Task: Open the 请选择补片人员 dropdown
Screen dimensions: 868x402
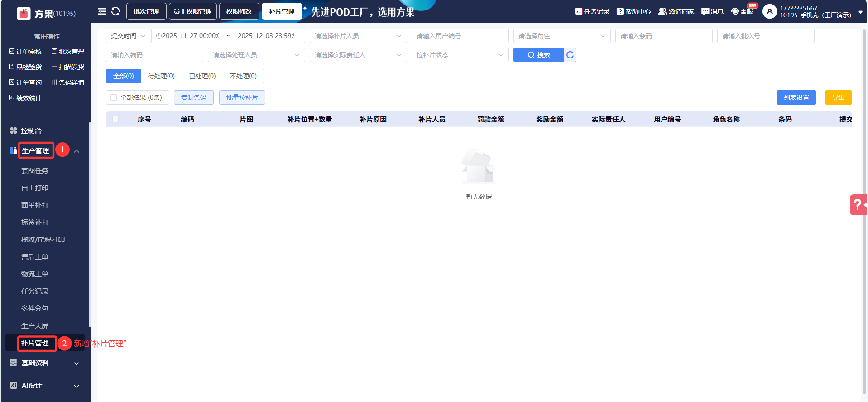Action: (358, 36)
